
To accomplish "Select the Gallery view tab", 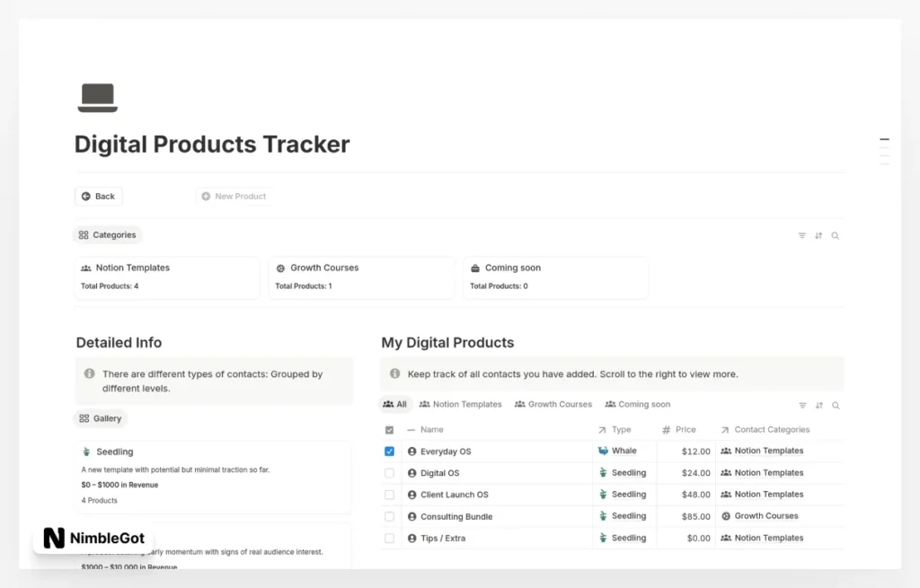I will (x=101, y=418).
